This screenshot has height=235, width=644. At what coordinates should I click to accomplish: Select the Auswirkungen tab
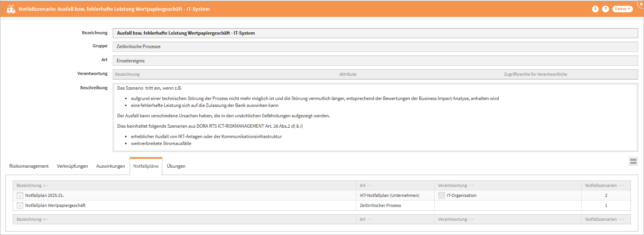pyautogui.click(x=110, y=166)
